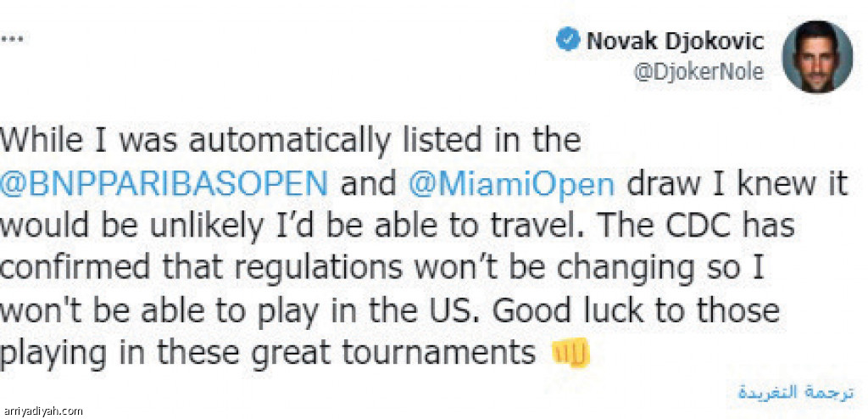
Task: Click the arriyadiyah.com watermark
Action: coord(42,412)
